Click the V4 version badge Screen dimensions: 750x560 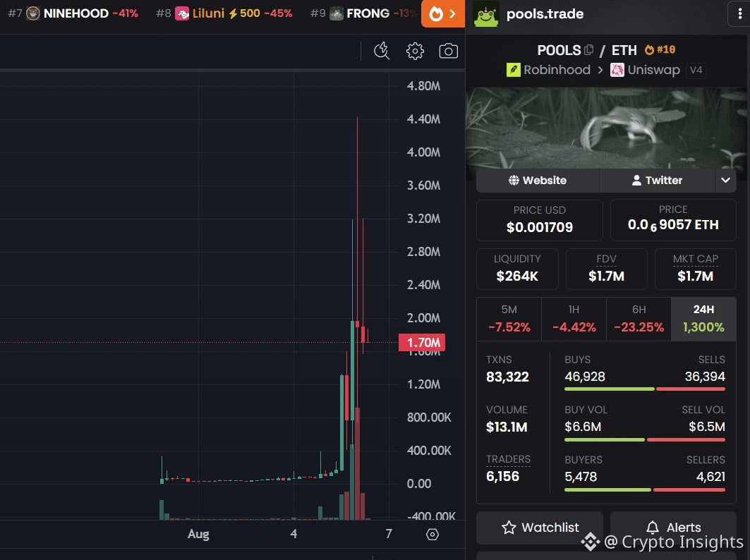696,71
